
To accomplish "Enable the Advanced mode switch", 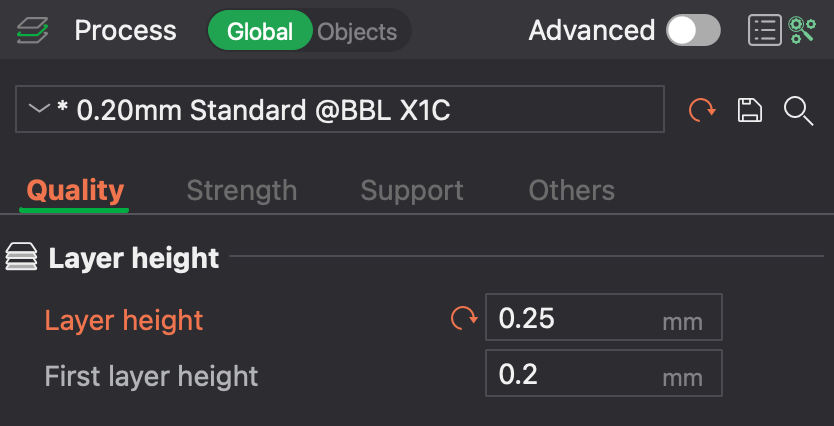I will click(693, 31).
